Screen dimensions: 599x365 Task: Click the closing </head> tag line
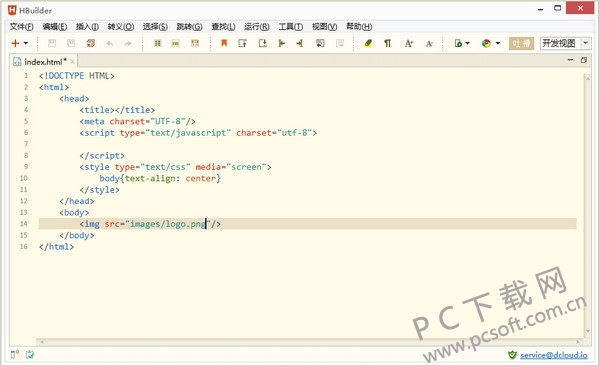coord(76,201)
